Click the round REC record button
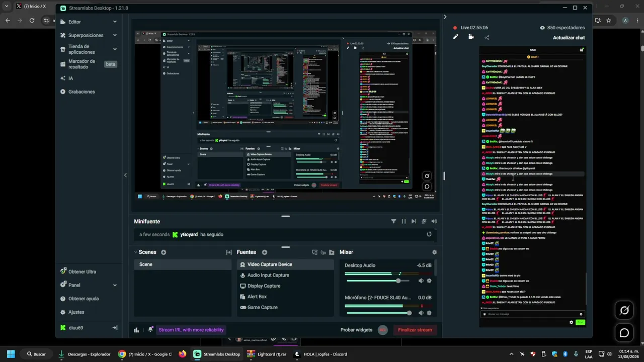 coord(383,330)
